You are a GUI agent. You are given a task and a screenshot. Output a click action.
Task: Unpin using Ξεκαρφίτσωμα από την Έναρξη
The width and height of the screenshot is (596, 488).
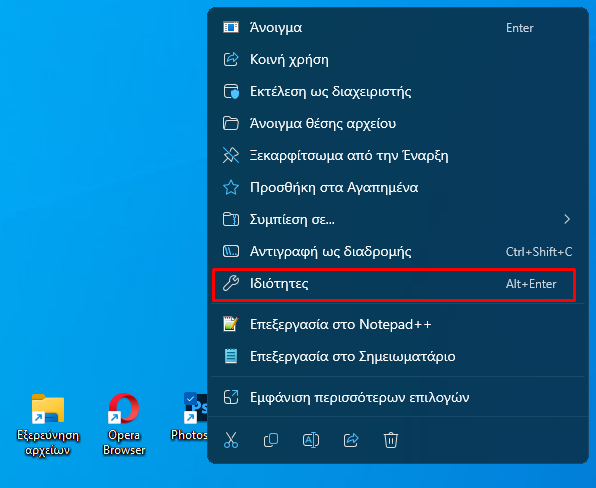coord(396,155)
